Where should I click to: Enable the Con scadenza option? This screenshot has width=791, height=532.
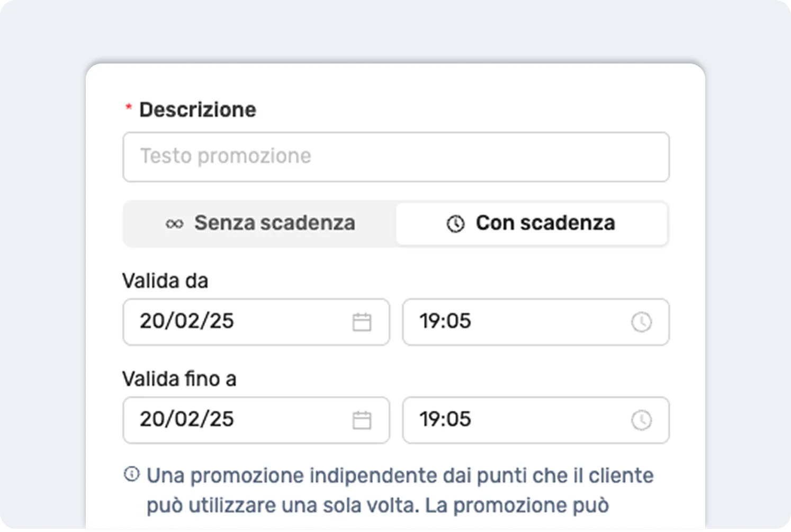tap(532, 223)
